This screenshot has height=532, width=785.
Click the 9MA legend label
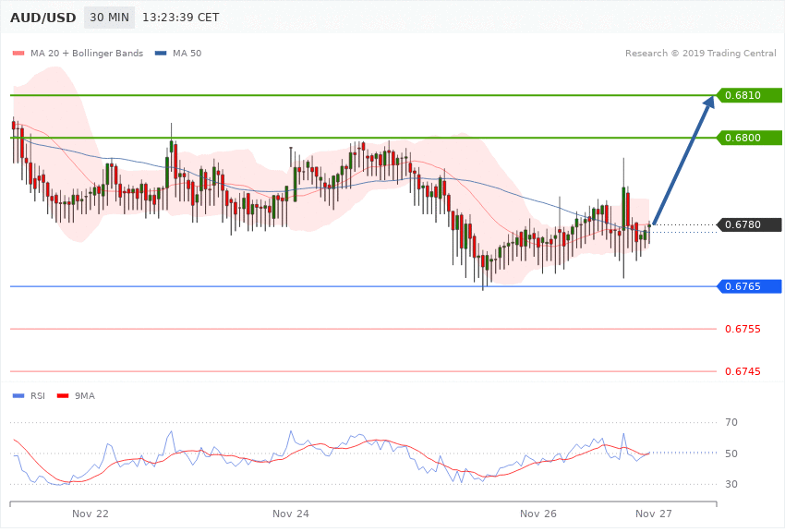click(x=85, y=396)
